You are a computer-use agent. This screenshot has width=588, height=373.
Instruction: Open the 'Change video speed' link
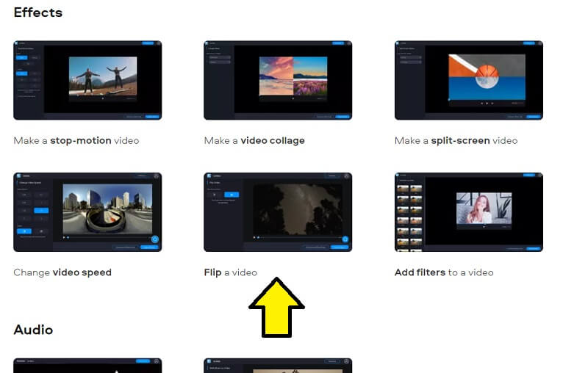[62, 272]
